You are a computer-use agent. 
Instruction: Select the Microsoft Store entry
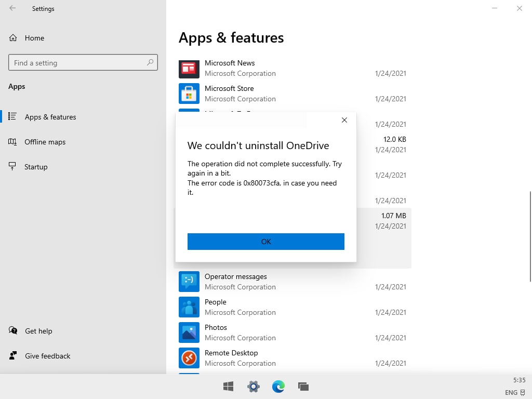tap(292, 94)
